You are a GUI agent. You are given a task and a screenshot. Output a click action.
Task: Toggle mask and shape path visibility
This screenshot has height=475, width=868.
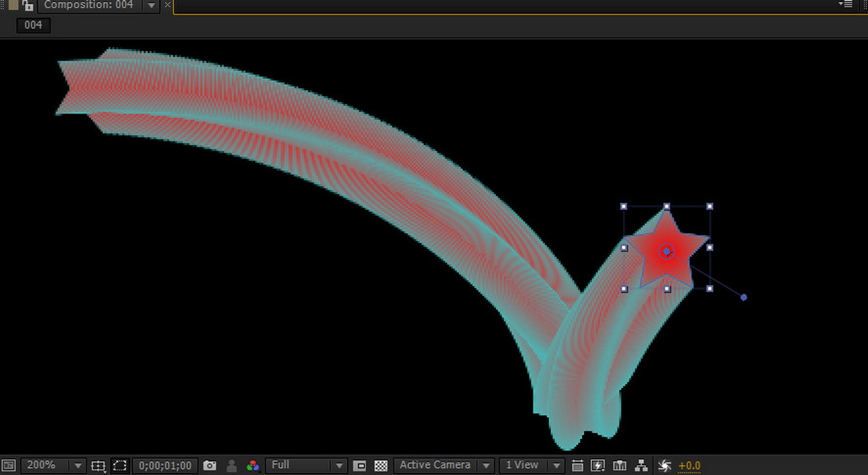pos(119,465)
